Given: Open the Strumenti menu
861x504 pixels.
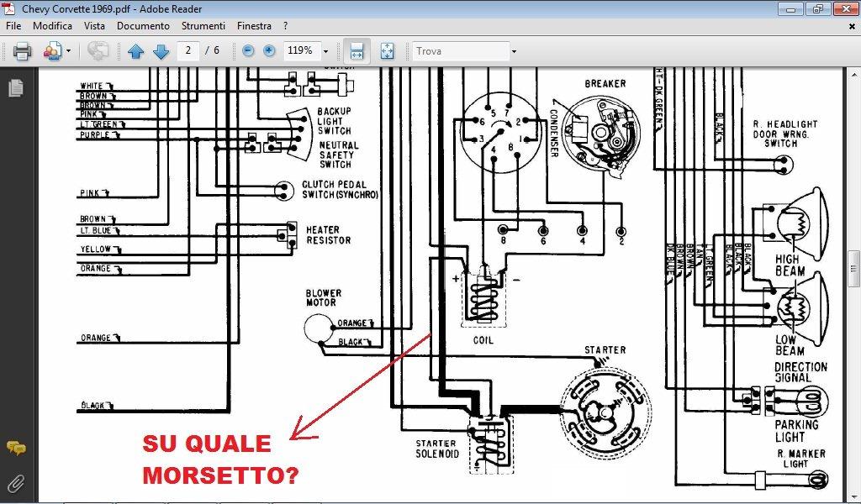Looking at the screenshot, I should point(203,26).
